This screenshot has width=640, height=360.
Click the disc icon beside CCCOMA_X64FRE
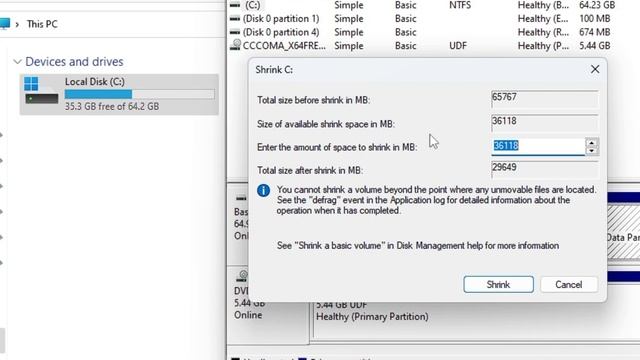click(235, 45)
